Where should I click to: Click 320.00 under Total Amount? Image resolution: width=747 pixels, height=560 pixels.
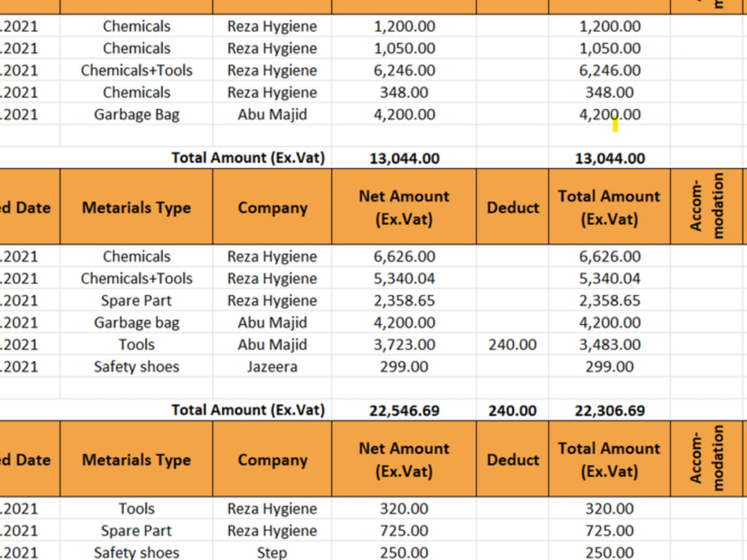[610, 508]
